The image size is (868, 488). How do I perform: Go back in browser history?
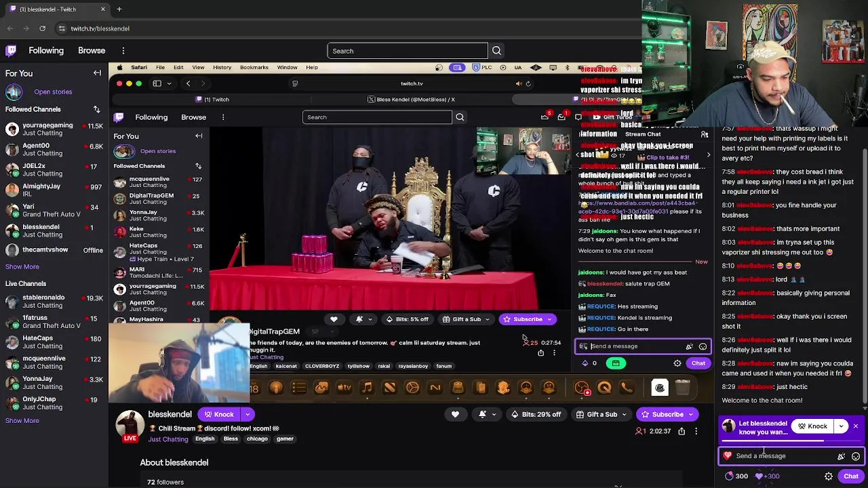pos(10,28)
